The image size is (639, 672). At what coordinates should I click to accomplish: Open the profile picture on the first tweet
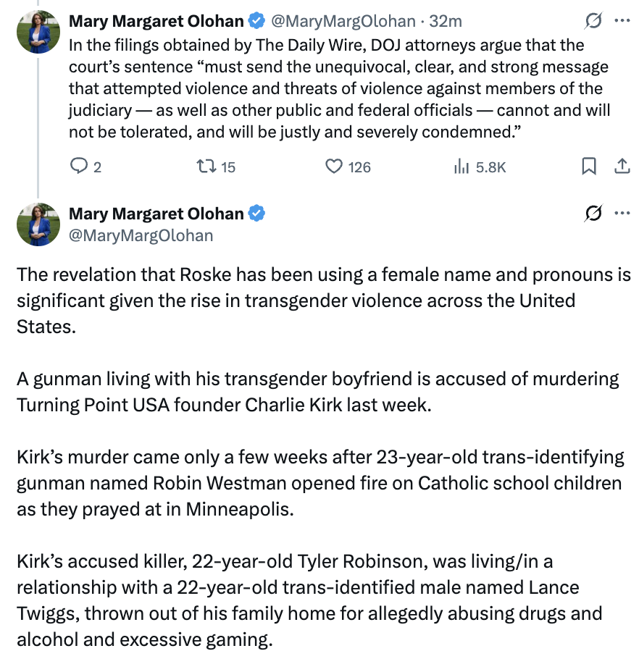coord(38,33)
